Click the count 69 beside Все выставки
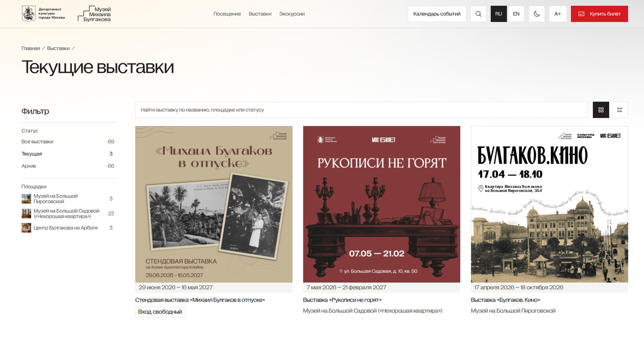This screenshot has width=644, height=364. click(111, 142)
